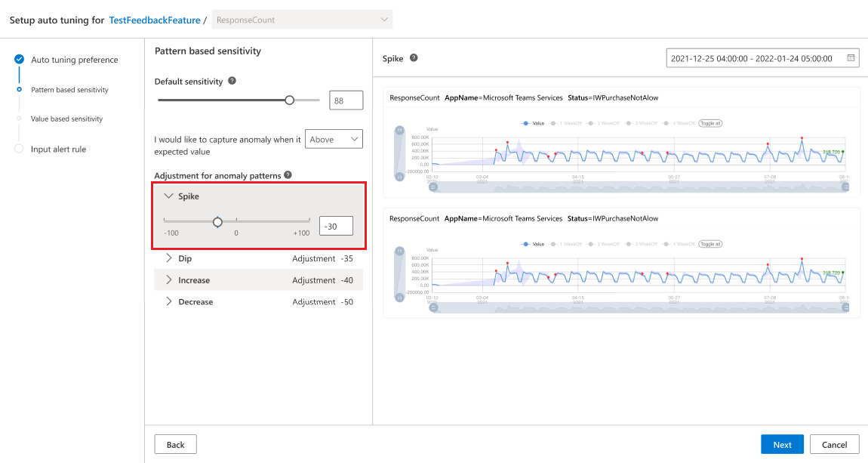Viewport: 868px width, 463px height.
Task: Click the Spike adjustment value field -30
Action: pyautogui.click(x=336, y=226)
